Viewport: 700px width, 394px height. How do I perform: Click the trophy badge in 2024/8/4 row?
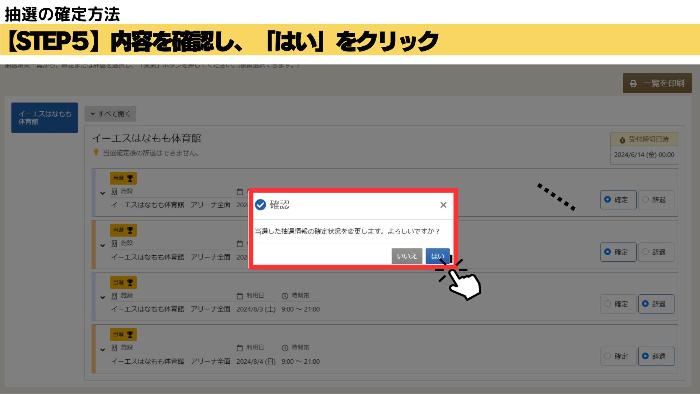[123, 334]
